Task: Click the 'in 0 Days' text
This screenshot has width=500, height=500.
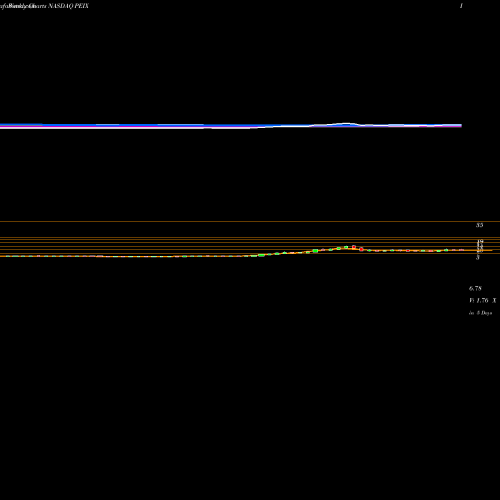Action: (x=480, y=313)
